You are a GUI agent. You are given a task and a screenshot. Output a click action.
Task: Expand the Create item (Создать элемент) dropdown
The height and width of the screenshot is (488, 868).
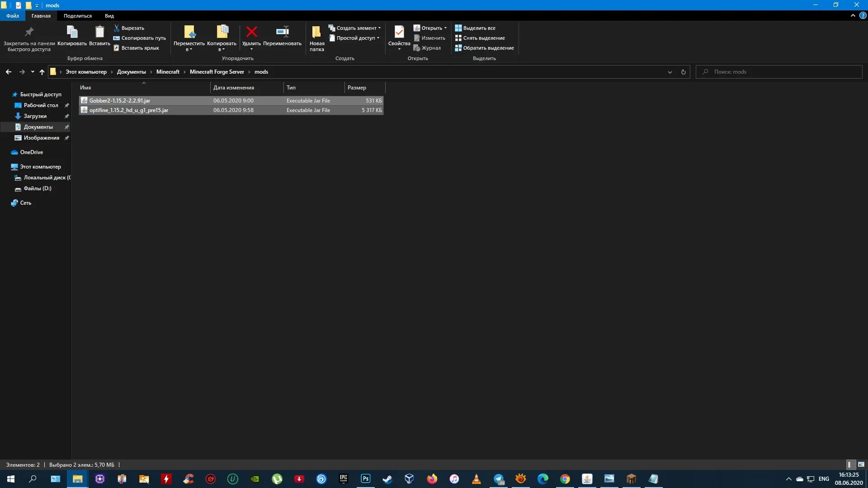379,28
